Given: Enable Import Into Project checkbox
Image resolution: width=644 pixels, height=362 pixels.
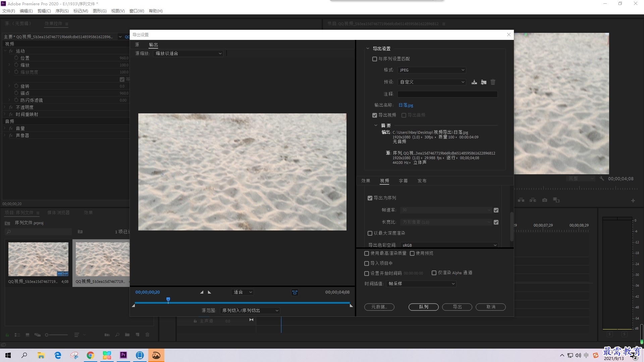Looking at the screenshot, I should click(367, 263).
